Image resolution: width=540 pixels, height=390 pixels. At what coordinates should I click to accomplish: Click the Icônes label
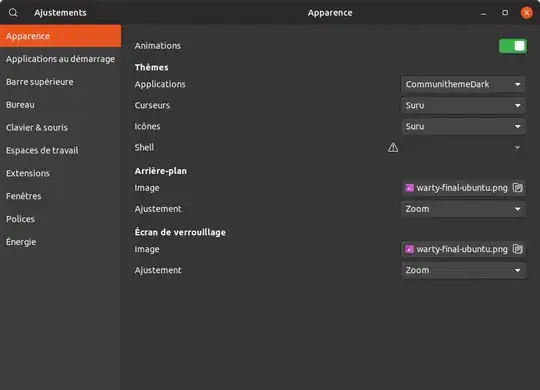[147, 126]
